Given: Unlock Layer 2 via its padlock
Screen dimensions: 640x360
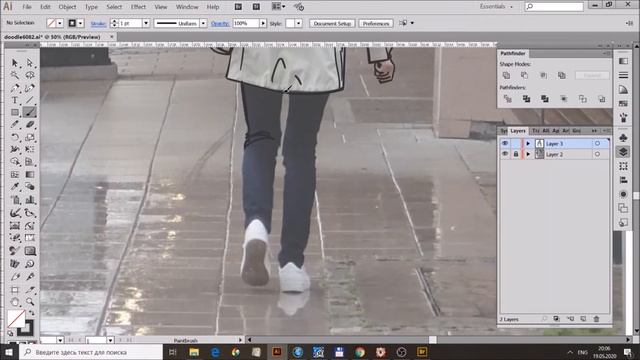Looking at the screenshot, I should click(x=516, y=154).
